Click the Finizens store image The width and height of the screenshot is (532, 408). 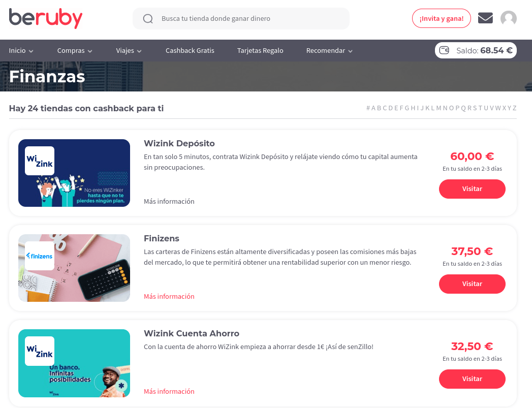74,268
